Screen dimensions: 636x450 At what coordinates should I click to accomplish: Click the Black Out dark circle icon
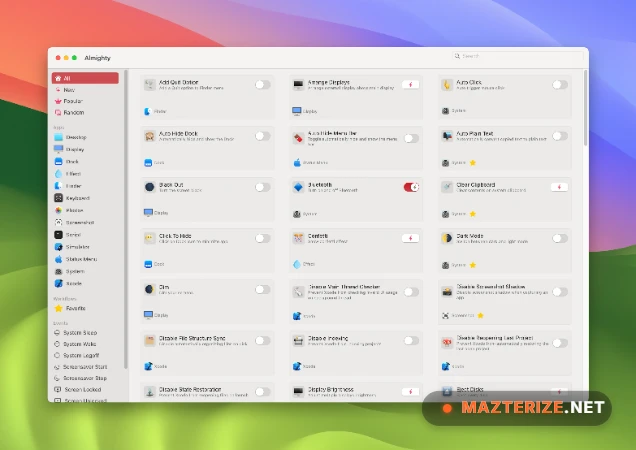[x=150, y=187]
